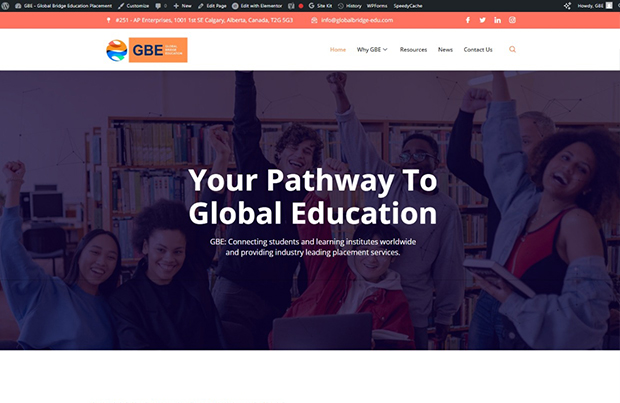
Task: Click the GBE logo image
Action: pyautogui.click(x=147, y=50)
